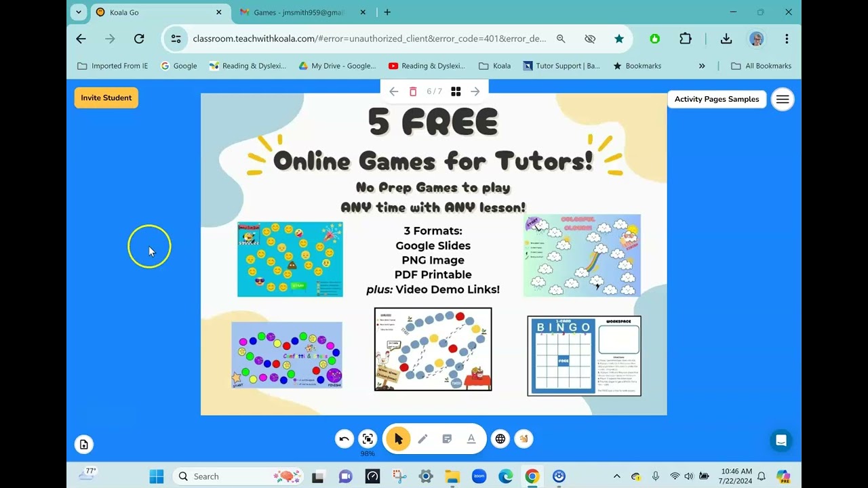Image resolution: width=868 pixels, height=488 pixels.
Task: Open the hamburger menu button
Action: (783, 100)
